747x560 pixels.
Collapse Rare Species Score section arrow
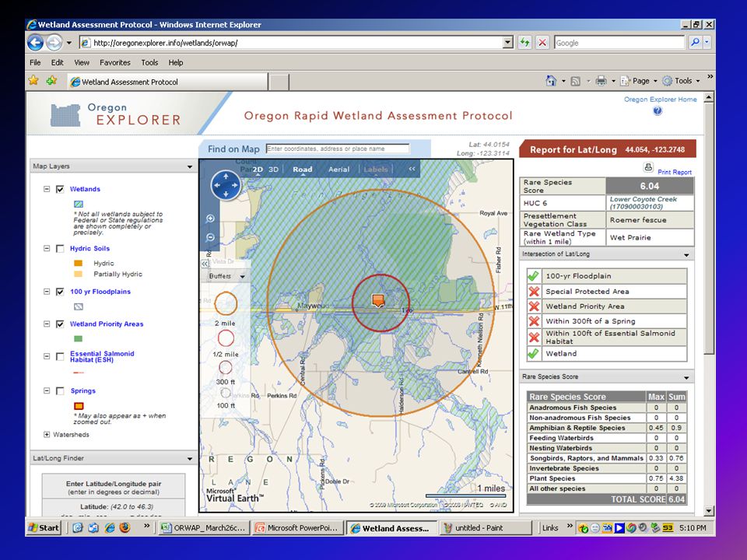tap(686, 377)
